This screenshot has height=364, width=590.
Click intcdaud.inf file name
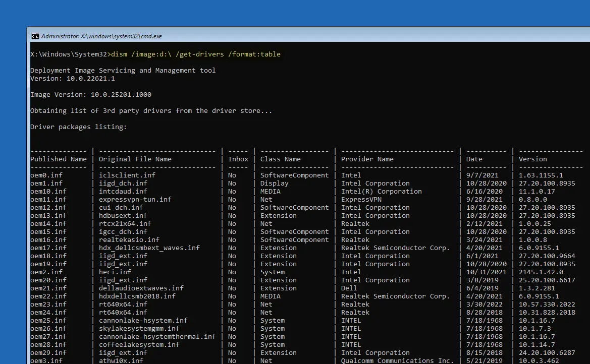tap(123, 192)
